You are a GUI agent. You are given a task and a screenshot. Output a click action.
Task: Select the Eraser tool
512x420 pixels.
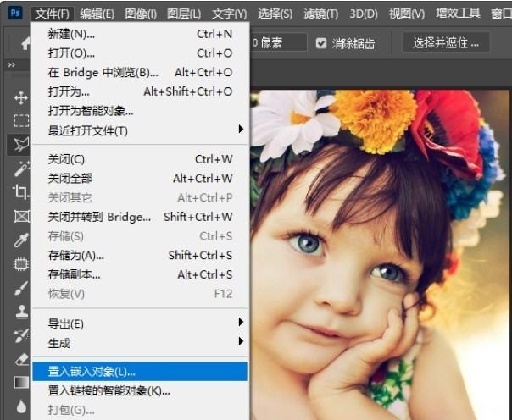[x=21, y=359]
